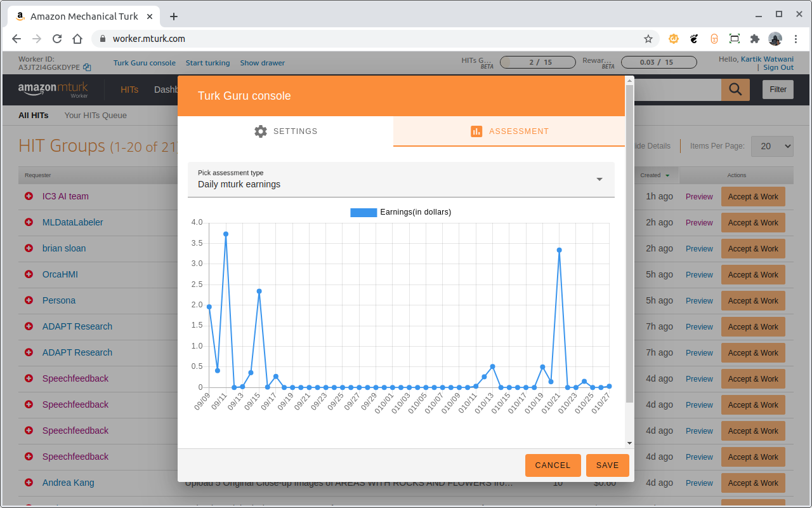Click the browser back arrow
Viewport: 812px width, 508px height.
pyautogui.click(x=16, y=39)
